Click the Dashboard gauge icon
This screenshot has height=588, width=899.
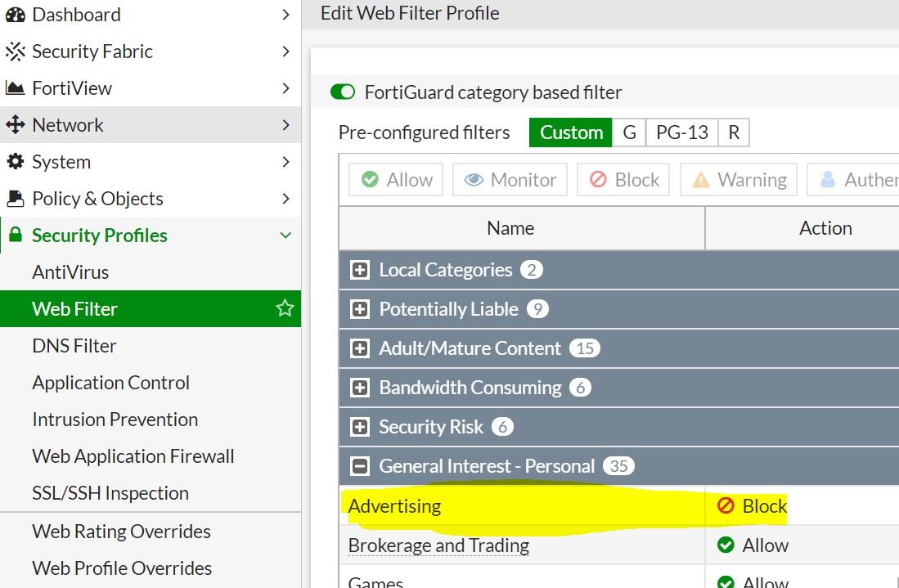(16, 15)
